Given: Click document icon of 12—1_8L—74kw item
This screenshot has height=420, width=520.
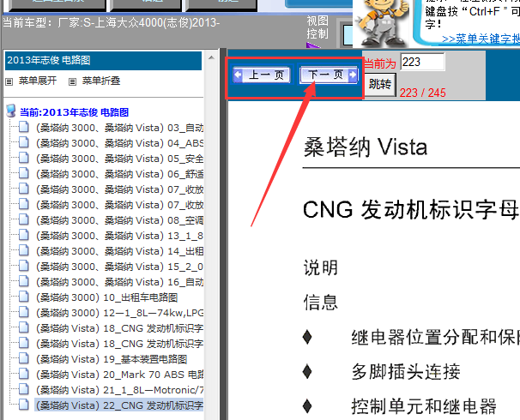Looking at the screenshot, I should click(x=23, y=312).
